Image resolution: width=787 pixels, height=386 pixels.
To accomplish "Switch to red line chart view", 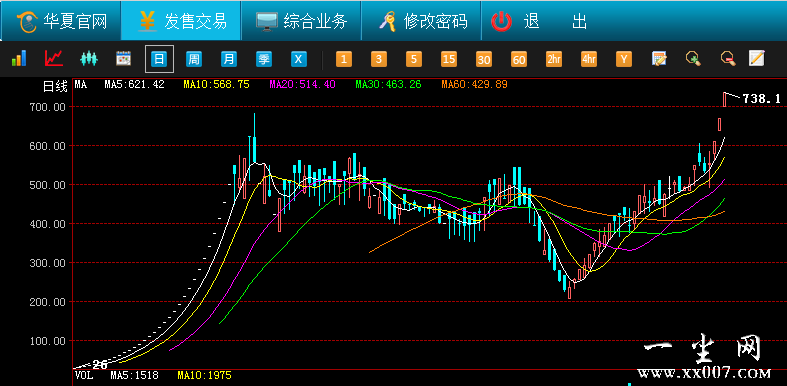I will [54, 59].
